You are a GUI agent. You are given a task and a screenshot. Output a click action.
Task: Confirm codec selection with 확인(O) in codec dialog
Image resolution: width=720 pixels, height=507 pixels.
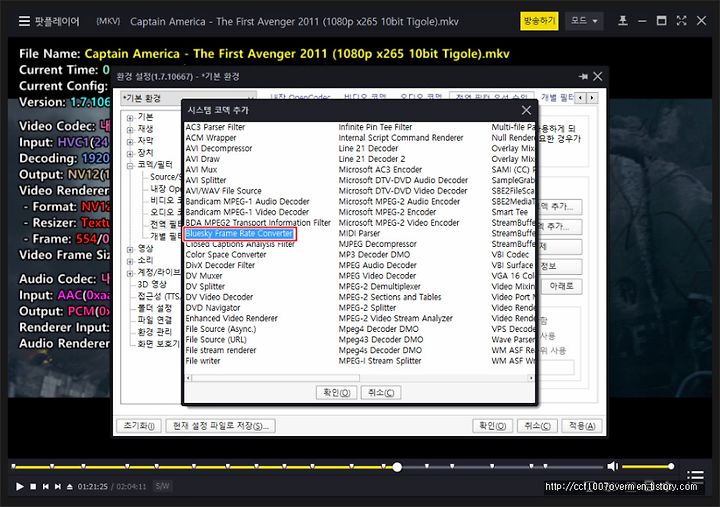[337, 393]
